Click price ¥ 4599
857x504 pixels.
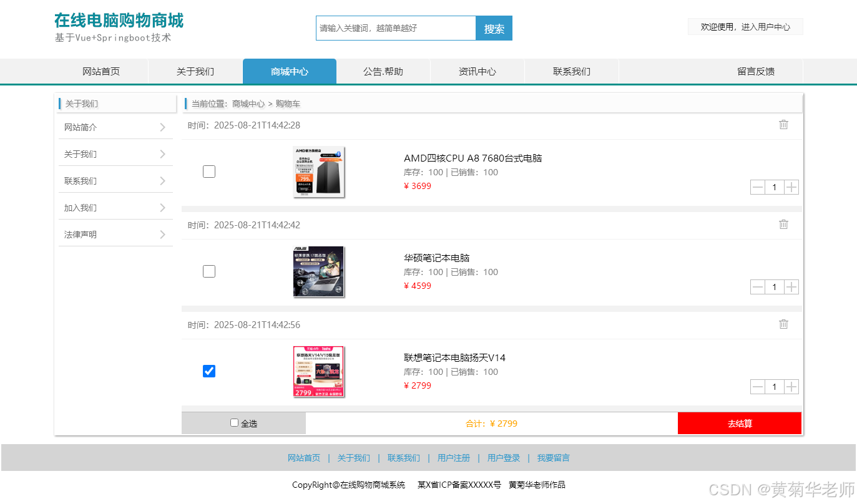(418, 286)
